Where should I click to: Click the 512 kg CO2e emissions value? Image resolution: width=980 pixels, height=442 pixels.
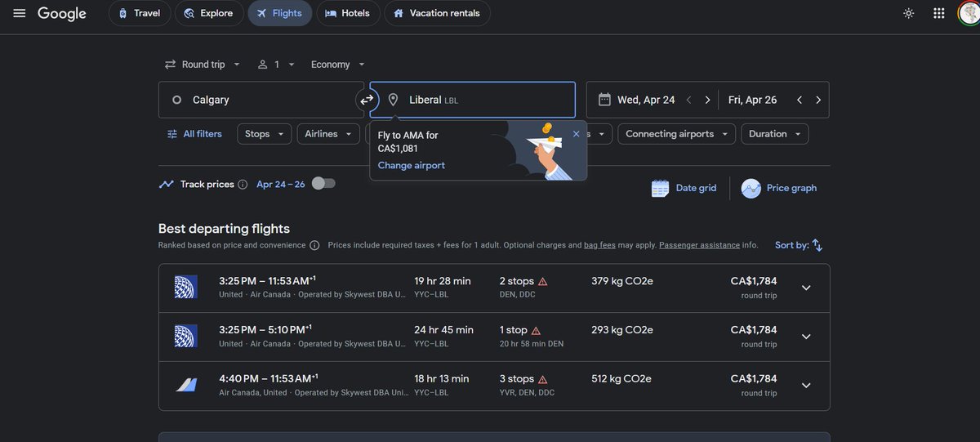click(x=622, y=379)
